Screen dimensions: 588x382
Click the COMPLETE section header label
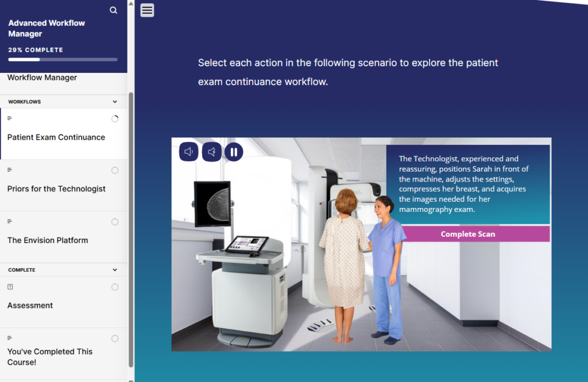[22, 270]
